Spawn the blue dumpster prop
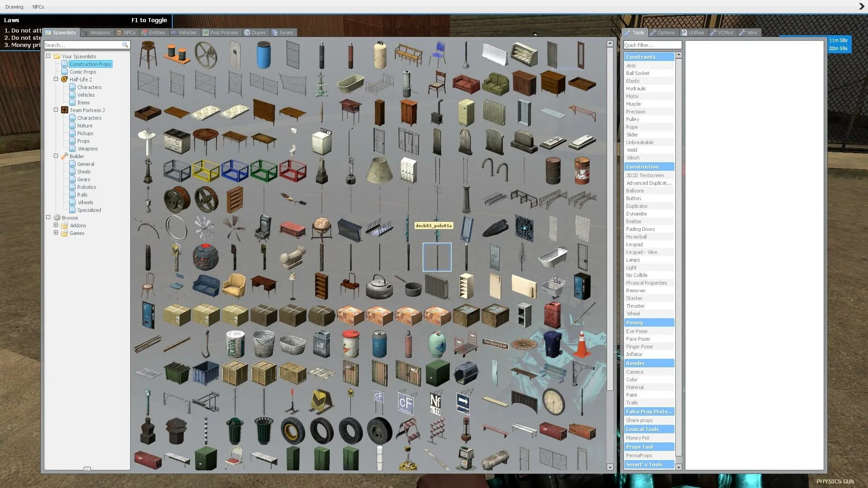The height and width of the screenshot is (488, 868). click(x=206, y=373)
